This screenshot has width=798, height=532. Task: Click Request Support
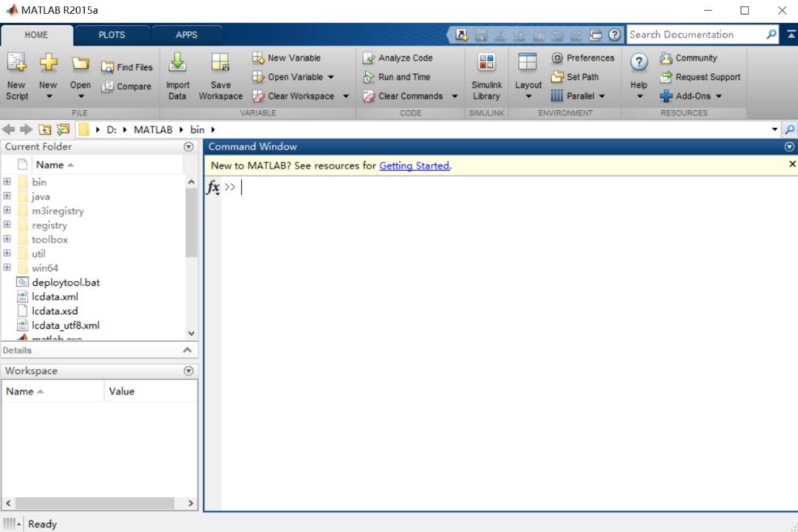pyautogui.click(x=700, y=77)
